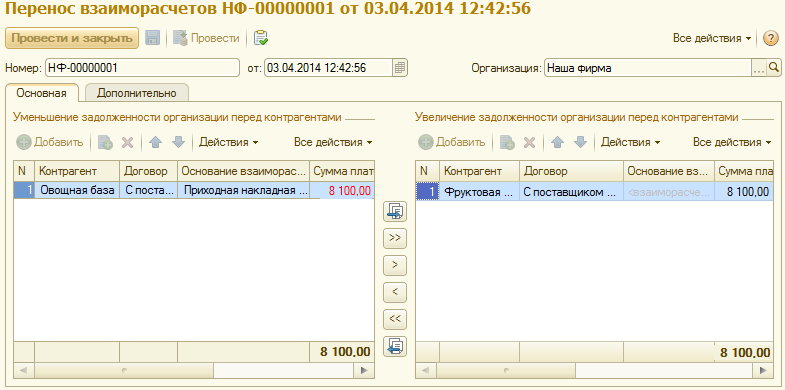Click Добавить in the right panel
The height and width of the screenshot is (390, 785).
[x=452, y=142]
